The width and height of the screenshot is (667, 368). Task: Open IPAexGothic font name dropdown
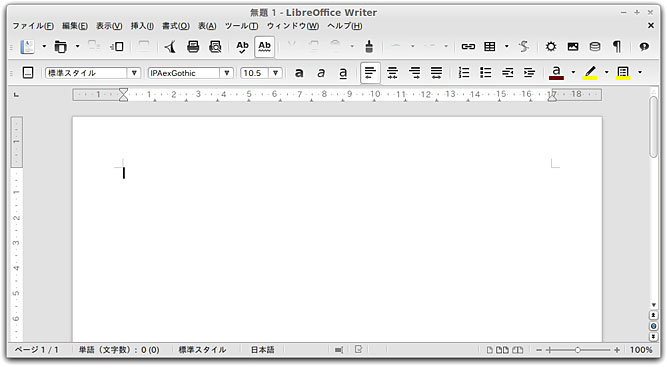click(227, 73)
